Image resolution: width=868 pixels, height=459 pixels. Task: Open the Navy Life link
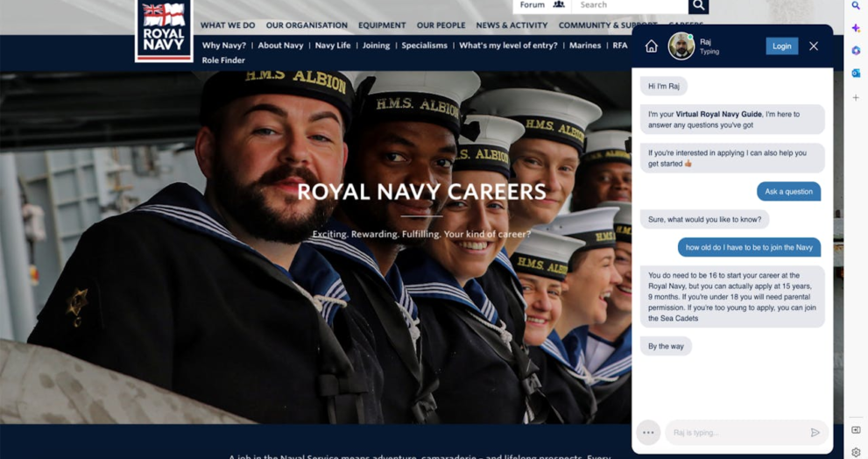point(333,46)
